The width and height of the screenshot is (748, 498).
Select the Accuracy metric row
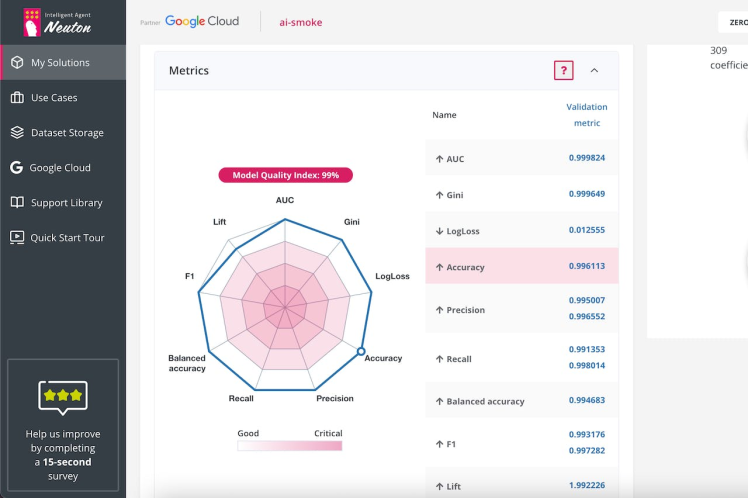tap(521, 267)
